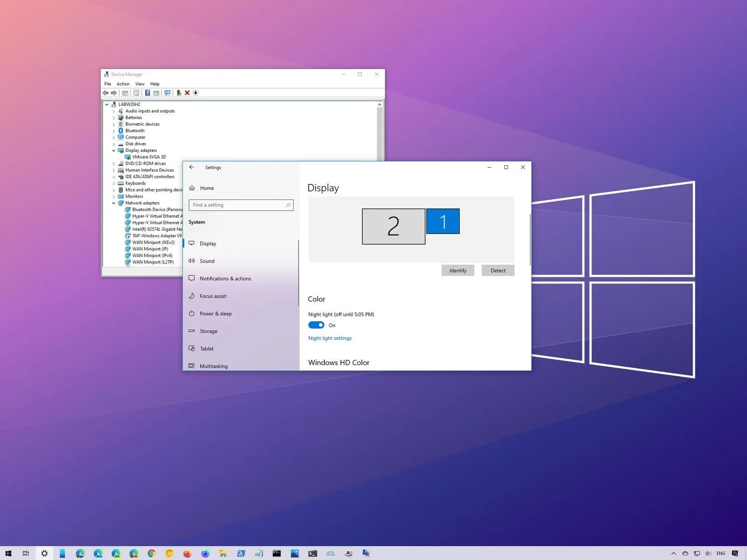Click the Disable device down-arrow icon
The width and height of the screenshot is (747, 560).
[x=196, y=93]
